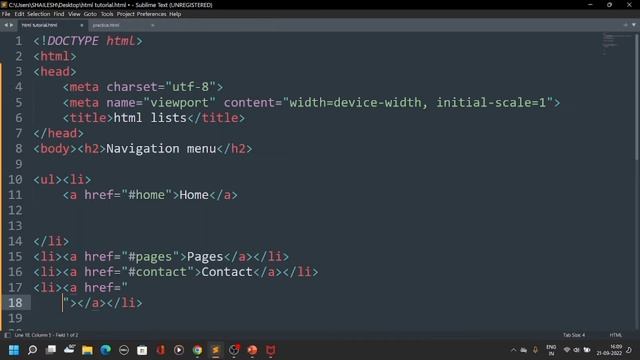Open the Preferences menu
Image resolution: width=640 pixels, height=360 pixels.
(x=151, y=14)
